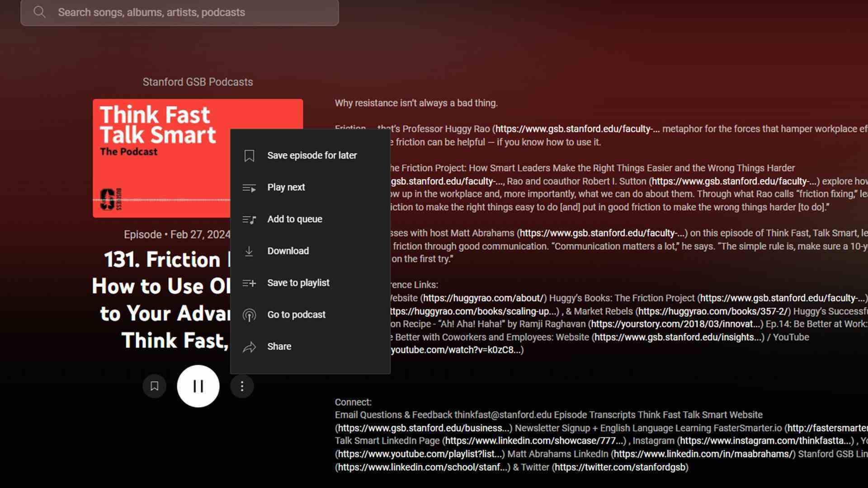
Task: Focus the search songs, albums, artists field
Action: (179, 12)
